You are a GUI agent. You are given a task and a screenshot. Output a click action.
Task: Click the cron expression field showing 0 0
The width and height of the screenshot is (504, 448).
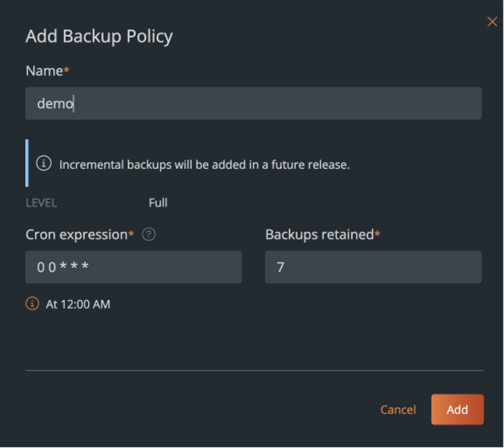coord(133,267)
